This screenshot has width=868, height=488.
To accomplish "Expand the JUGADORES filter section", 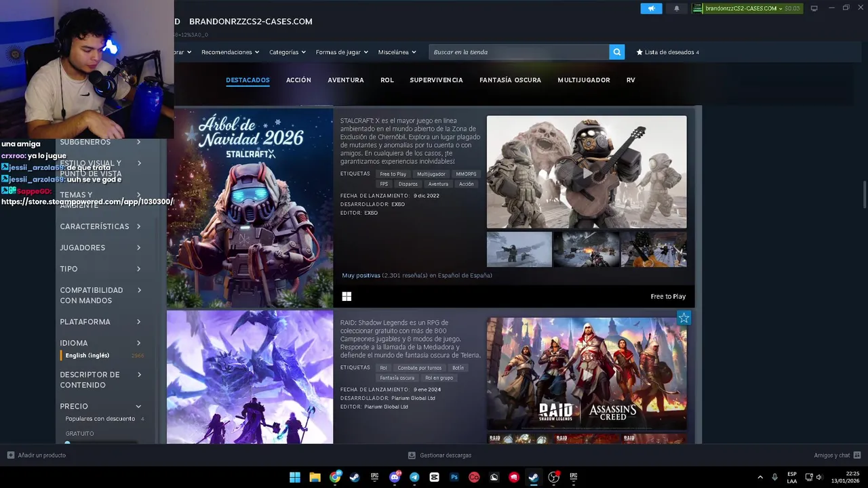I will coord(100,247).
